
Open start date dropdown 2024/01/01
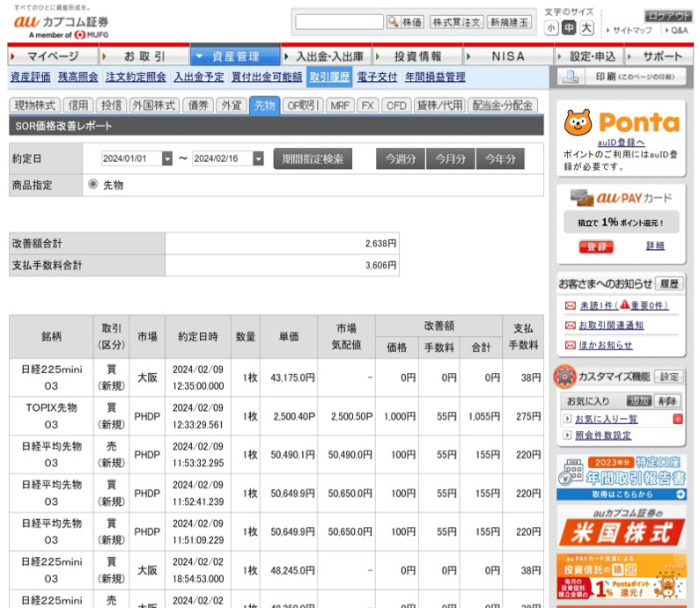coord(167,158)
